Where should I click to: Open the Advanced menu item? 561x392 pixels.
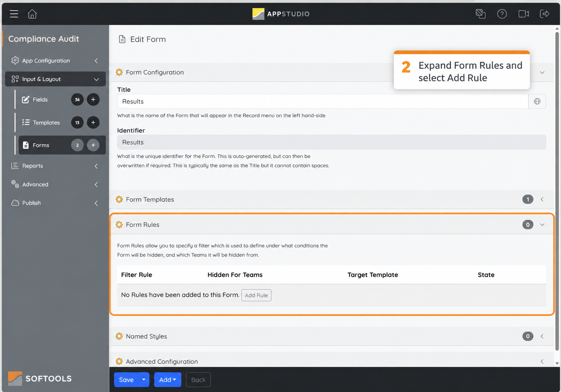click(x=35, y=184)
